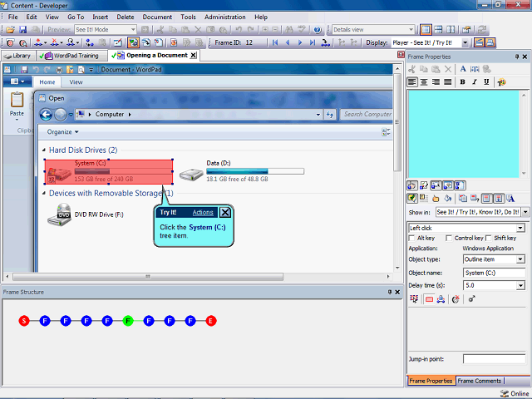Image resolution: width=532 pixels, height=399 pixels.
Task: Collapse the Hard Disk Drives group
Action: tap(44, 150)
